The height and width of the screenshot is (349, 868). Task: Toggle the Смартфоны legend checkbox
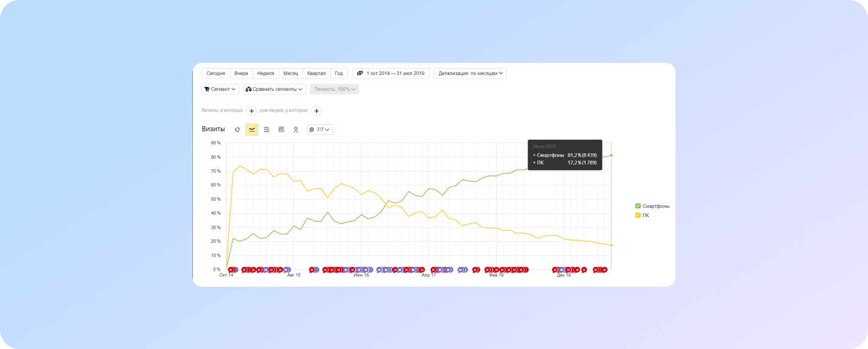coord(638,206)
